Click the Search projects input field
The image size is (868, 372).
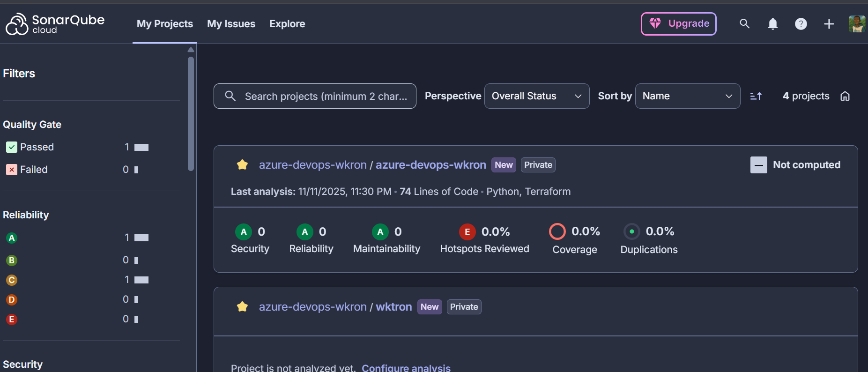pos(325,96)
